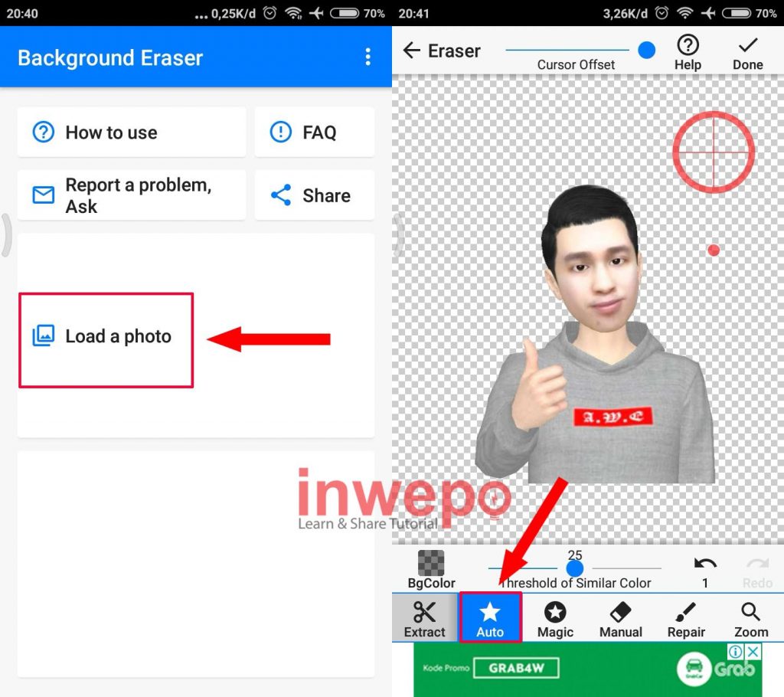Tap the avatar's red A.W.C chest logo
784x697 pixels.
pyautogui.click(x=613, y=417)
